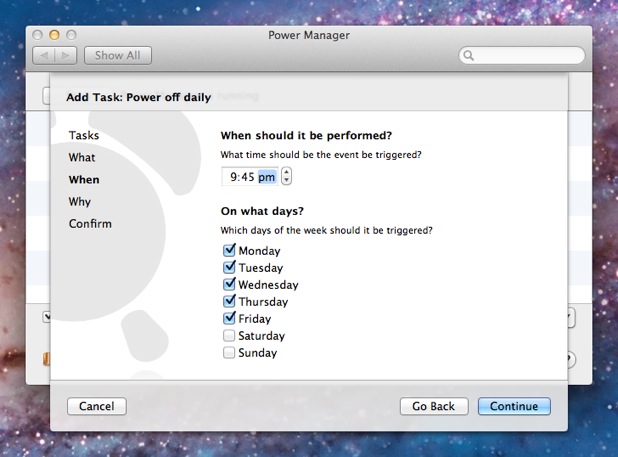Select the Confirm step in the sidebar
The width and height of the screenshot is (618, 457).
tap(90, 224)
